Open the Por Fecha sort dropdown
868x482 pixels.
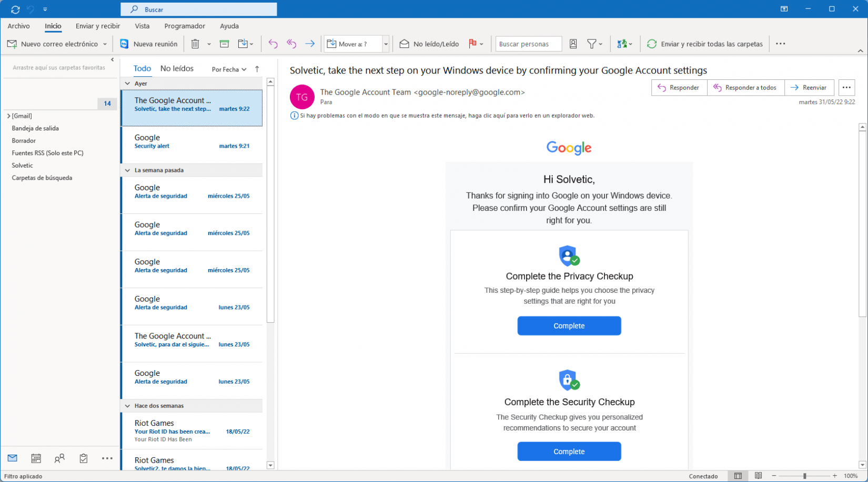click(229, 69)
